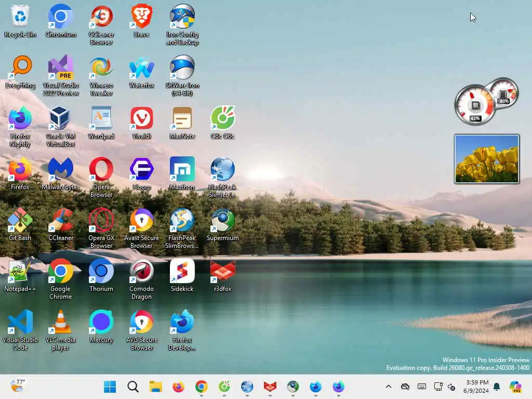Click the Vivaldi browser shortcut

tap(141, 123)
